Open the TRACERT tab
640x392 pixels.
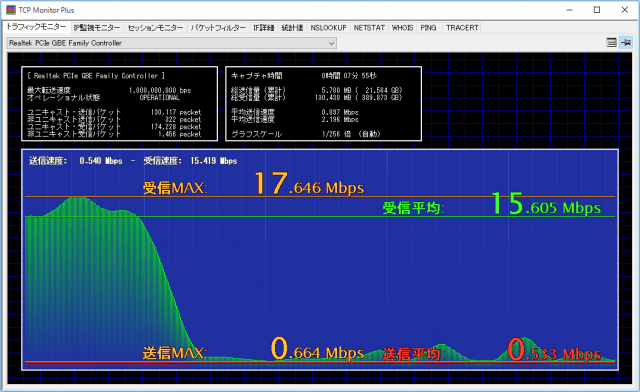point(462,28)
